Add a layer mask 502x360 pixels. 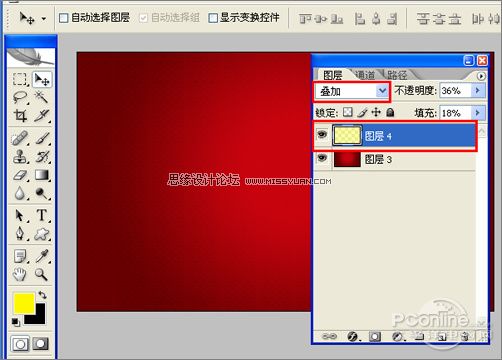point(375,336)
